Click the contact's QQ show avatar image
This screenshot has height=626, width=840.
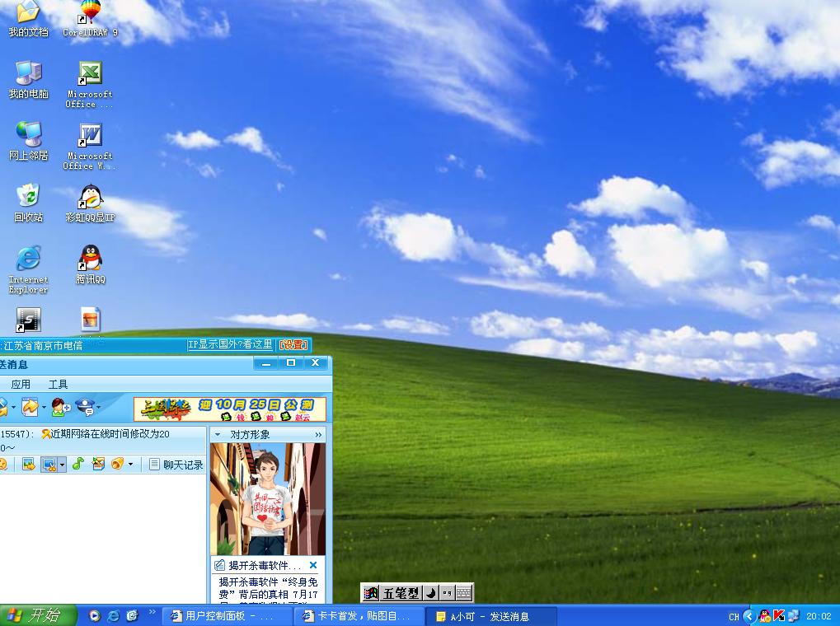(268, 499)
